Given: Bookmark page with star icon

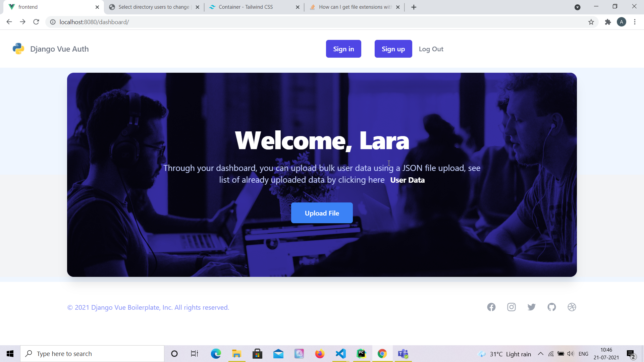Looking at the screenshot, I should click(591, 22).
